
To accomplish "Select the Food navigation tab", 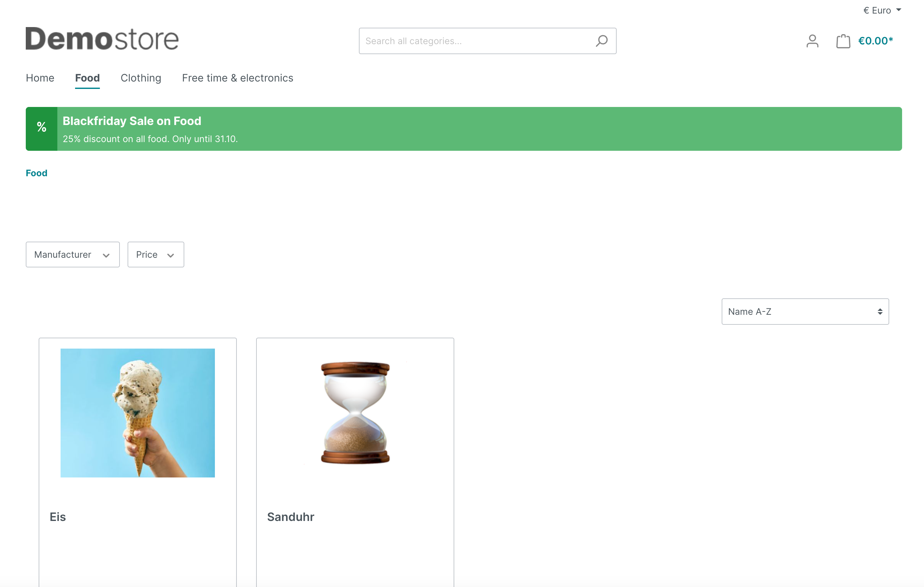I will tap(87, 77).
